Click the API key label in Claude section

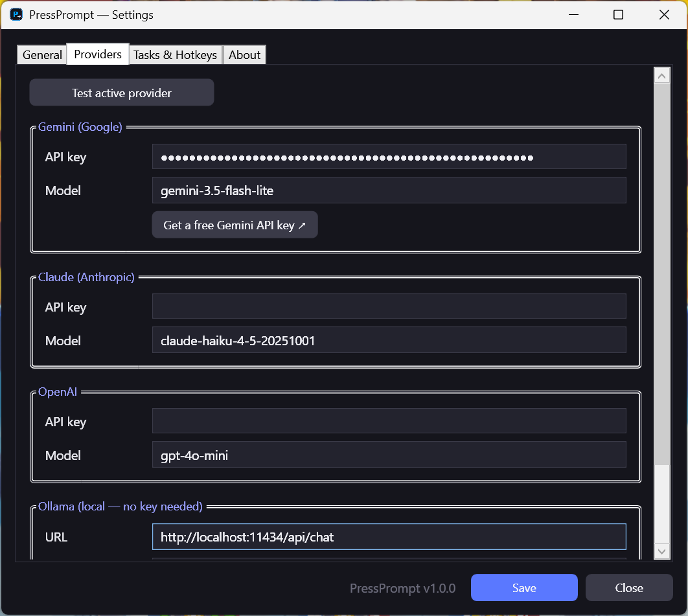65,307
